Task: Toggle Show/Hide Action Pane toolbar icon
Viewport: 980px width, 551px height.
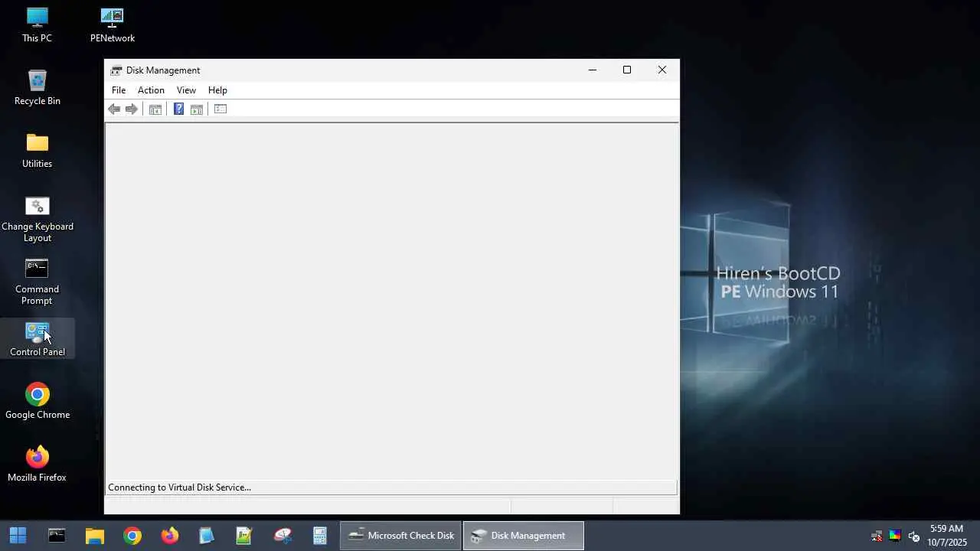Action: 197,109
